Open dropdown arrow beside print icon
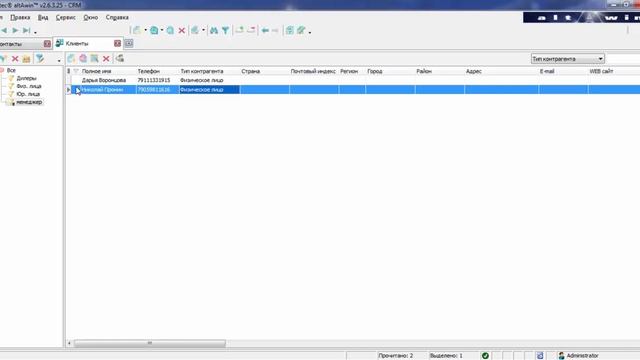 (x=203, y=31)
